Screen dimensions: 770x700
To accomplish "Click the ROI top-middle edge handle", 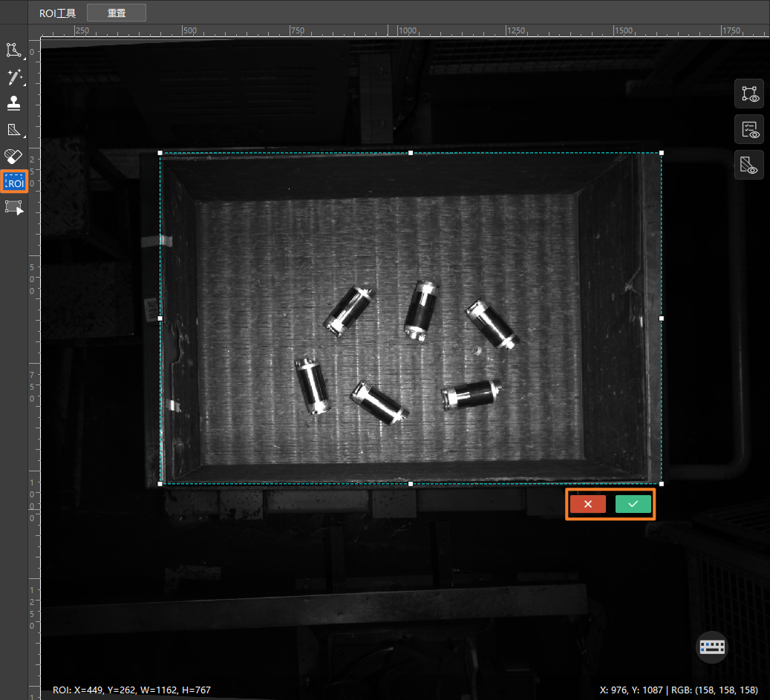I will pos(411,153).
